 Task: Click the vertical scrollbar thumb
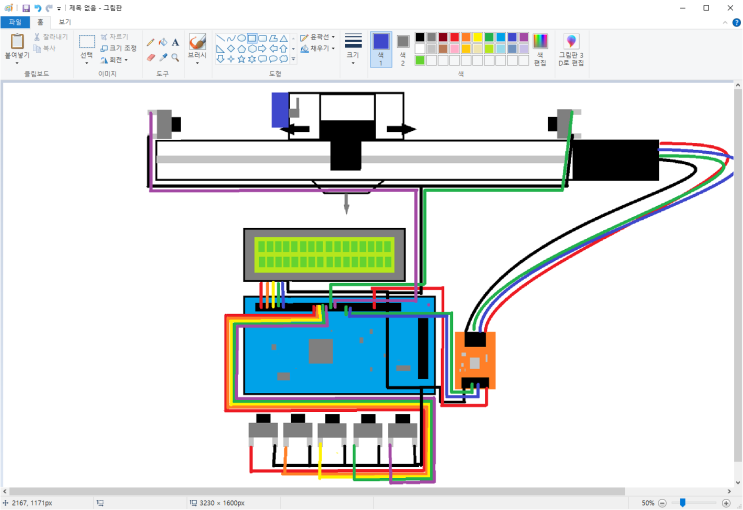click(738, 275)
